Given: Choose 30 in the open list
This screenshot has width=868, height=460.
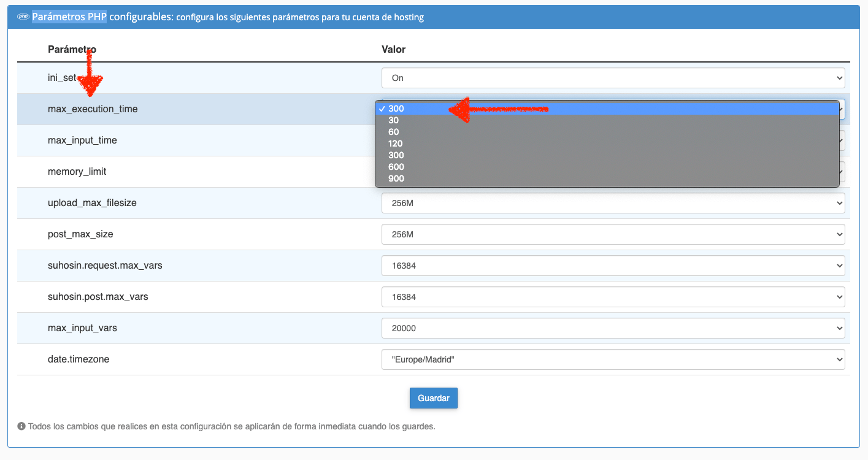Looking at the screenshot, I should tap(607, 120).
